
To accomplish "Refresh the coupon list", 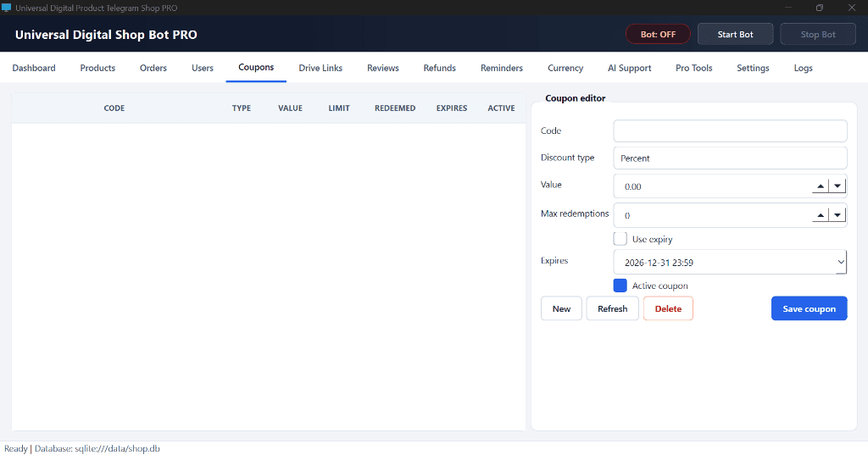I will (612, 309).
